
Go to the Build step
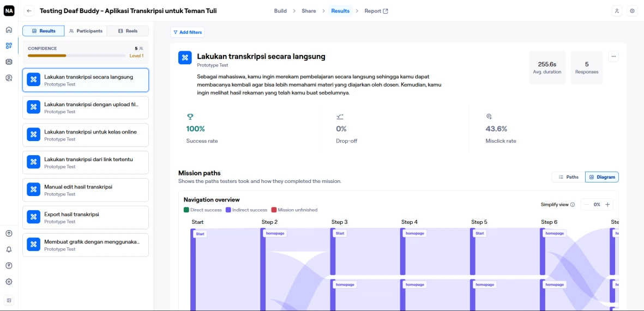click(280, 11)
